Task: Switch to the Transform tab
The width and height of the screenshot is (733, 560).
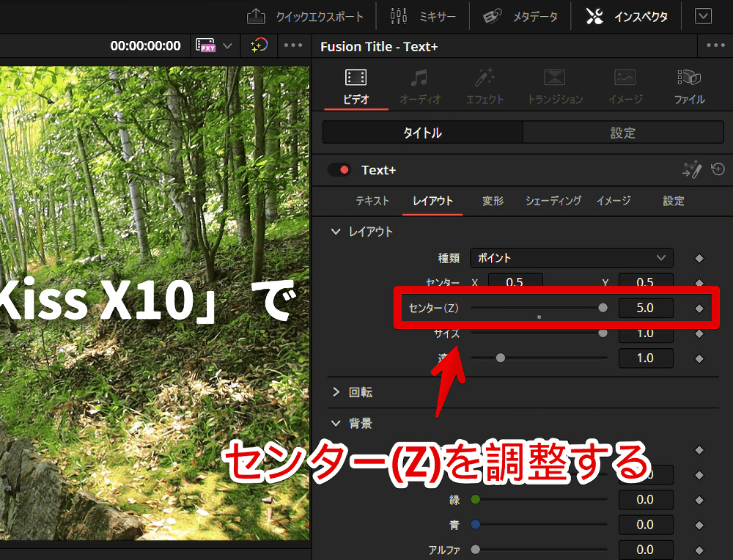Action: pyautogui.click(x=493, y=201)
